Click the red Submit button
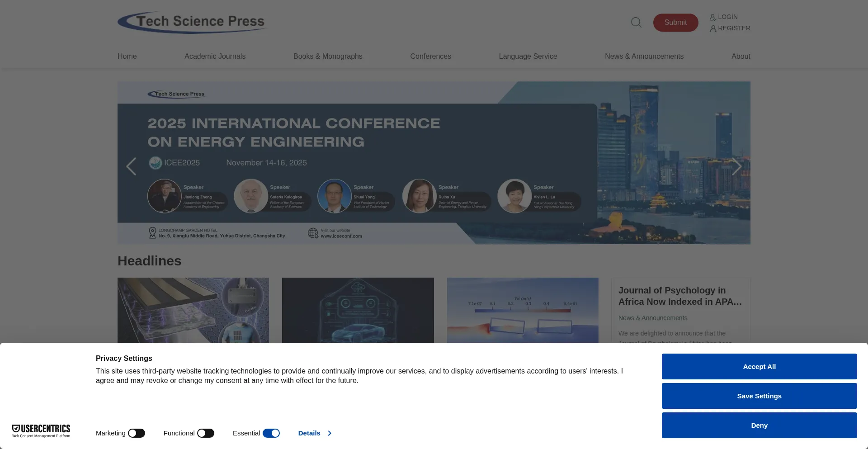 [x=675, y=23]
